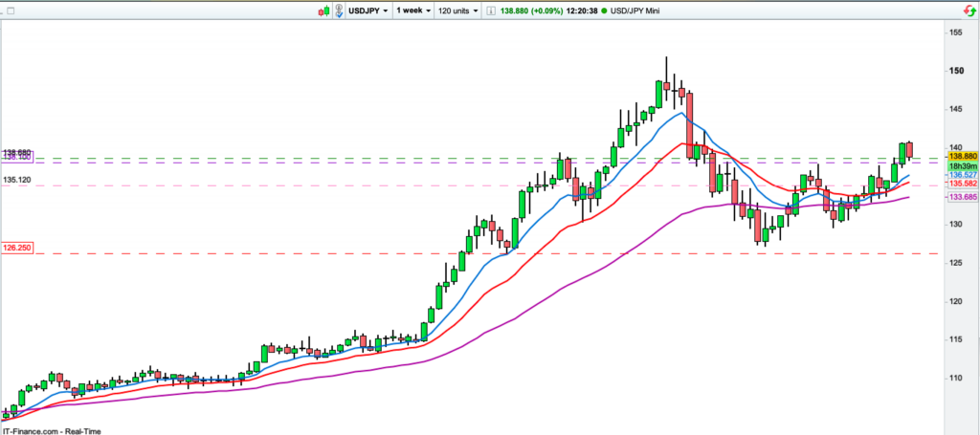Viewport: 980px width, 435px height.
Task: Click the red 135.582 moving average tag
Action: [x=961, y=185]
